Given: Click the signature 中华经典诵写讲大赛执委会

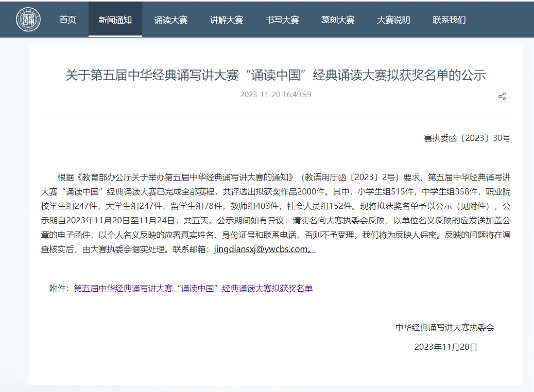Looking at the screenshot, I should (x=445, y=328).
